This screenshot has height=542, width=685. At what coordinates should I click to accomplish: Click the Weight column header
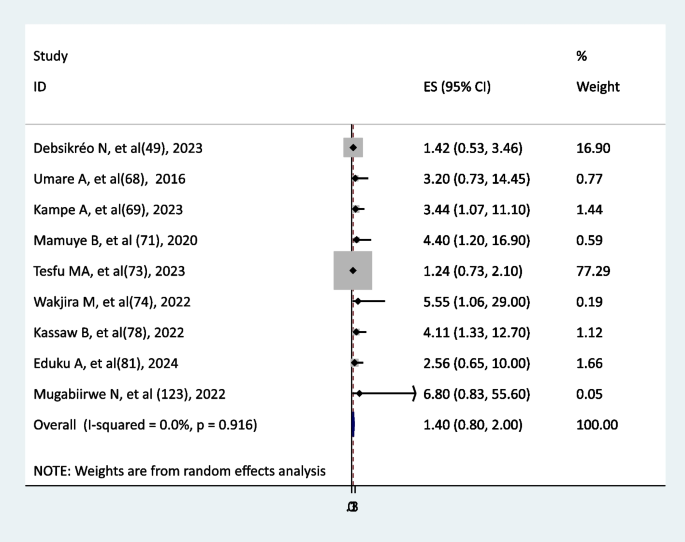(598, 87)
